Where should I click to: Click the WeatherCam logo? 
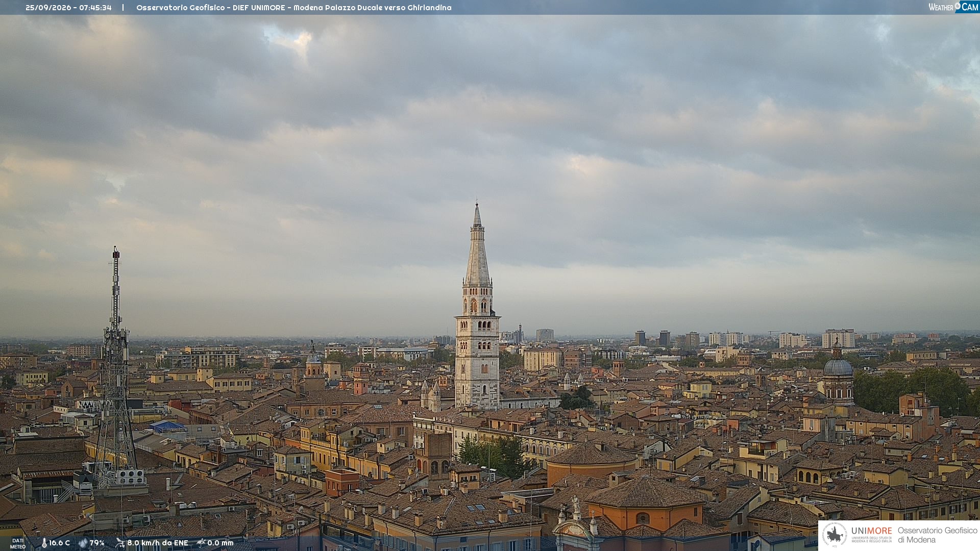pyautogui.click(x=953, y=7)
